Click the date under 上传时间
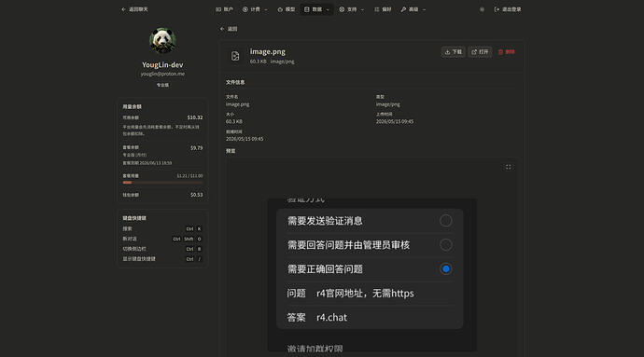Image resolution: width=644 pixels, height=357 pixels. click(x=395, y=121)
